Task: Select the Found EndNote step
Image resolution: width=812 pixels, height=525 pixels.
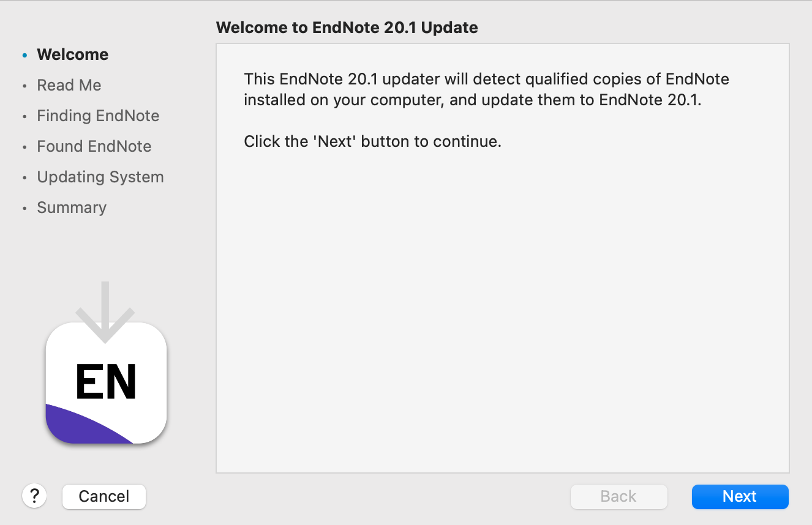Action: tap(94, 146)
